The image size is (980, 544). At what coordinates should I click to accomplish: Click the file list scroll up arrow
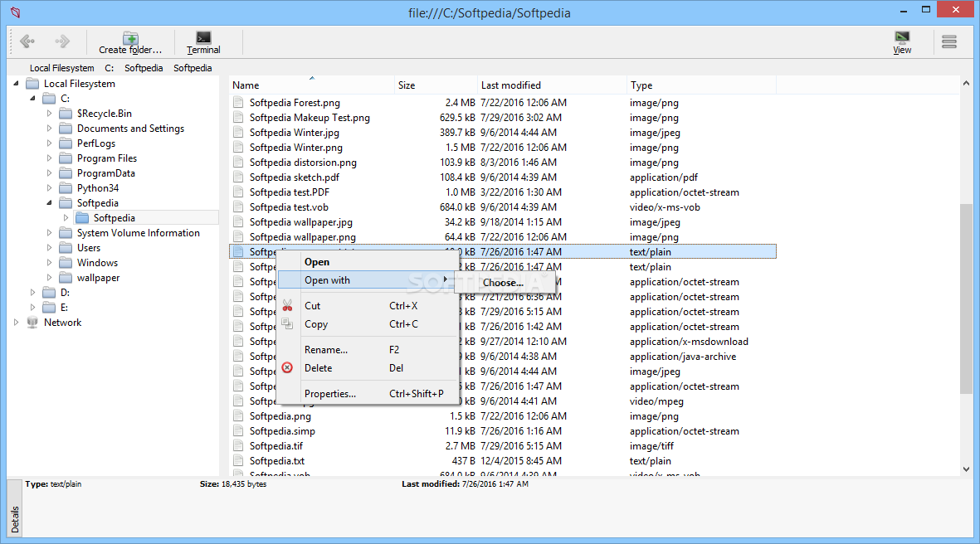click(x=966, y=84)
